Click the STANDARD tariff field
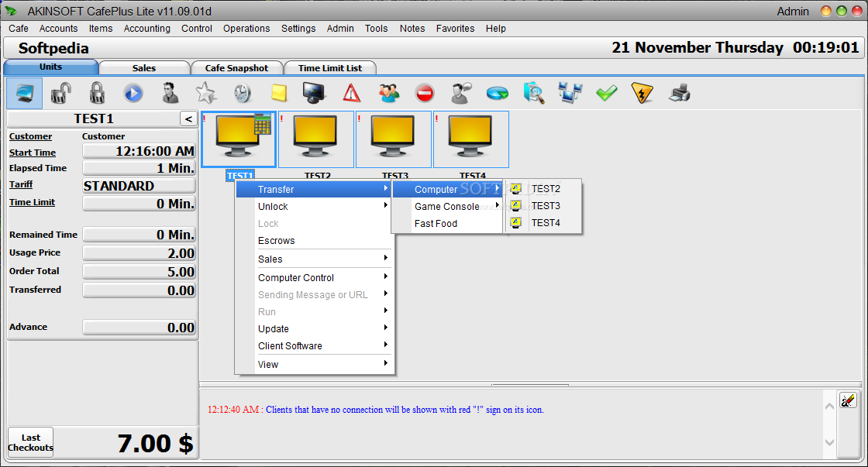The image size is (868, 467). (x=139, y=186)
